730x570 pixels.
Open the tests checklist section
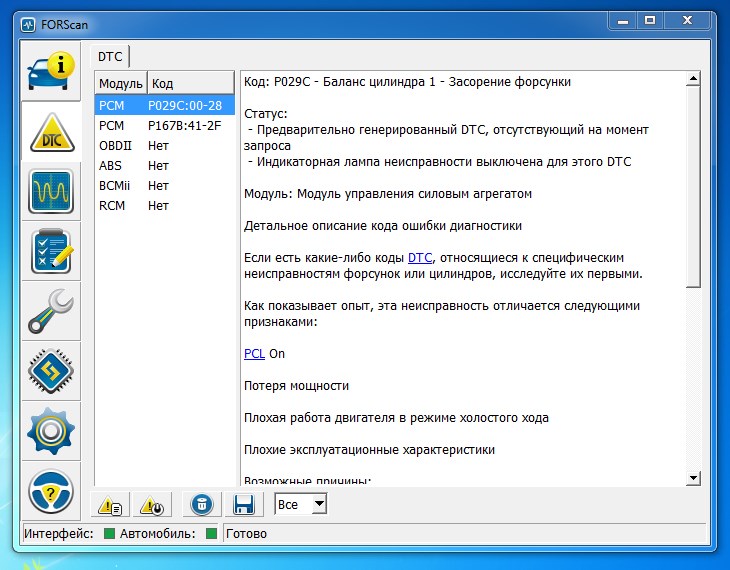[x=51, y=251]
